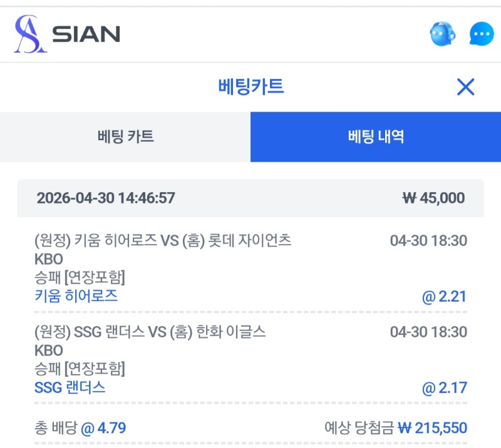This screenshot has height=448, width=501.
Task: Switch to the 베팅 카트 tab
Action: tap(125, 136)
